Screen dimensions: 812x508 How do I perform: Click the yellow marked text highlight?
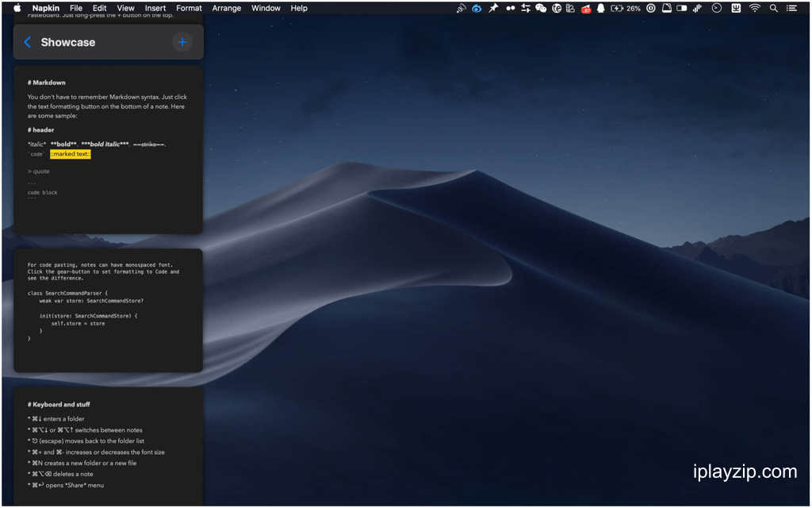[71, 154]
